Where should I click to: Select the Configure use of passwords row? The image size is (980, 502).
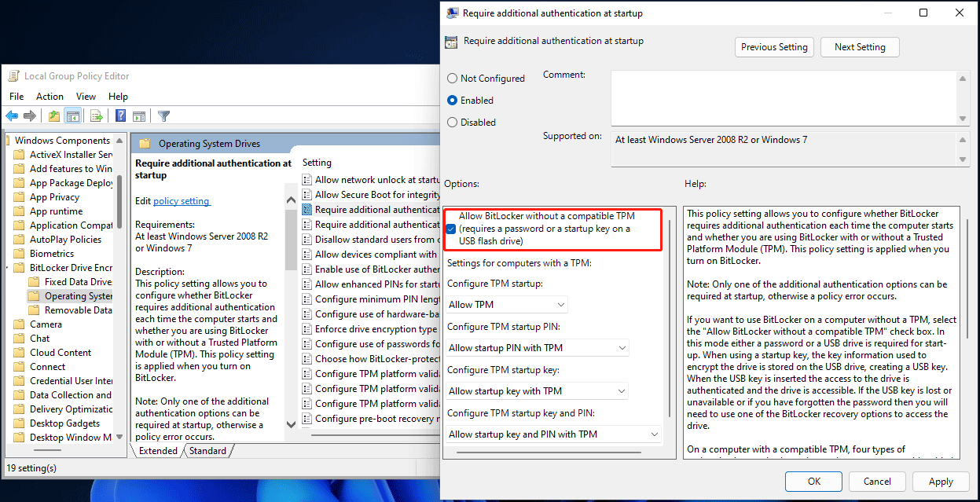[369, 344]
